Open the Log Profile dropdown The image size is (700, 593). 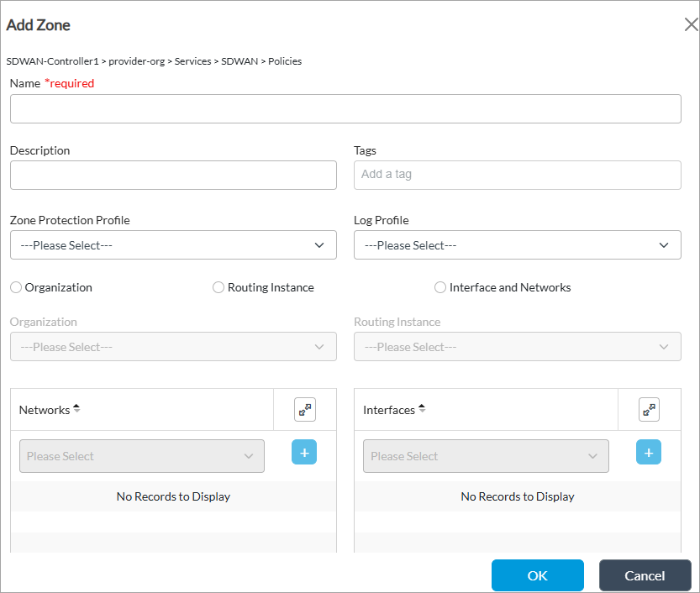tap(517, 245)
